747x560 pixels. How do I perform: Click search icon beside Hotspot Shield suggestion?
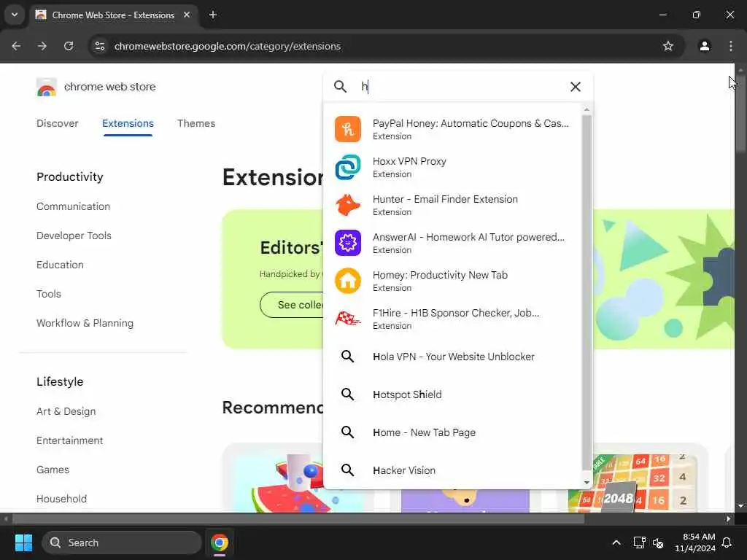coord(348,394)
